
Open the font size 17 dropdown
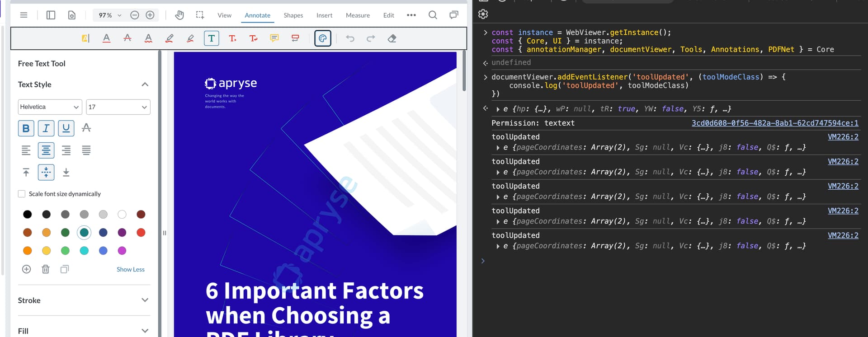[x=118, y=107]
